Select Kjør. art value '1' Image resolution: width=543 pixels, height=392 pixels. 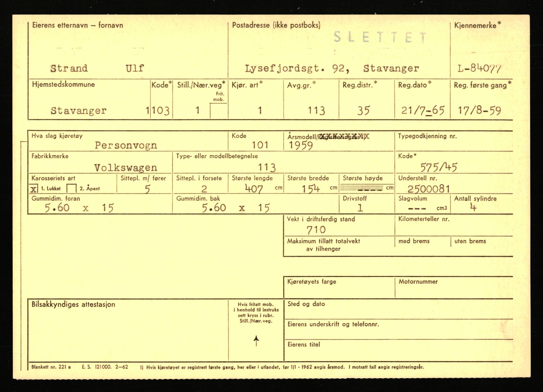point(260,111)
